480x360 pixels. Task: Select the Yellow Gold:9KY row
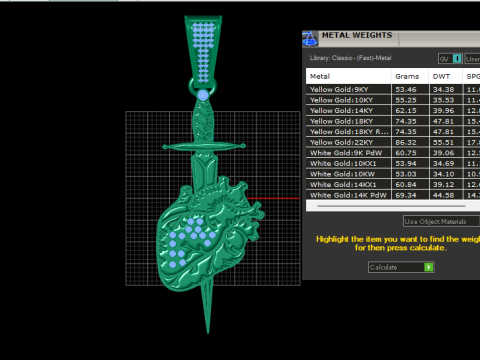point(393,89)
